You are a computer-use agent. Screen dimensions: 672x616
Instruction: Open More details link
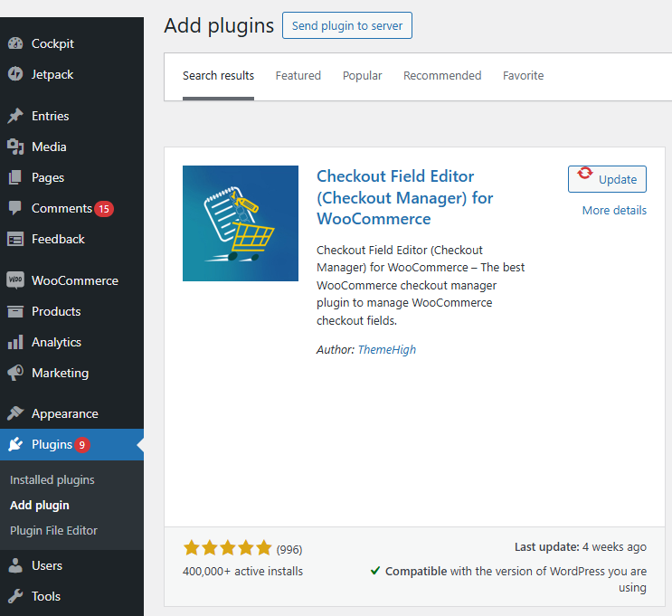point(614,211)
